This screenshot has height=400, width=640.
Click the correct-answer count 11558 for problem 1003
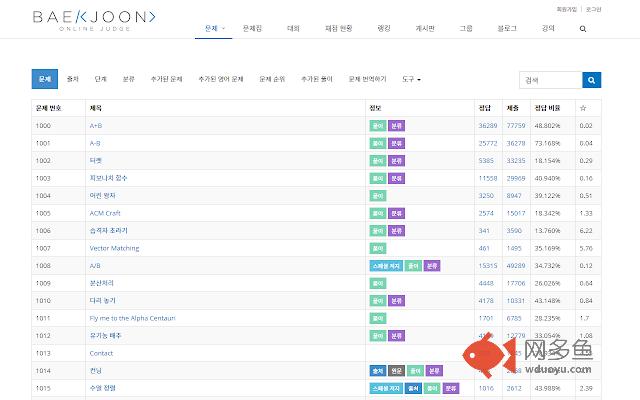coord(488,178)
